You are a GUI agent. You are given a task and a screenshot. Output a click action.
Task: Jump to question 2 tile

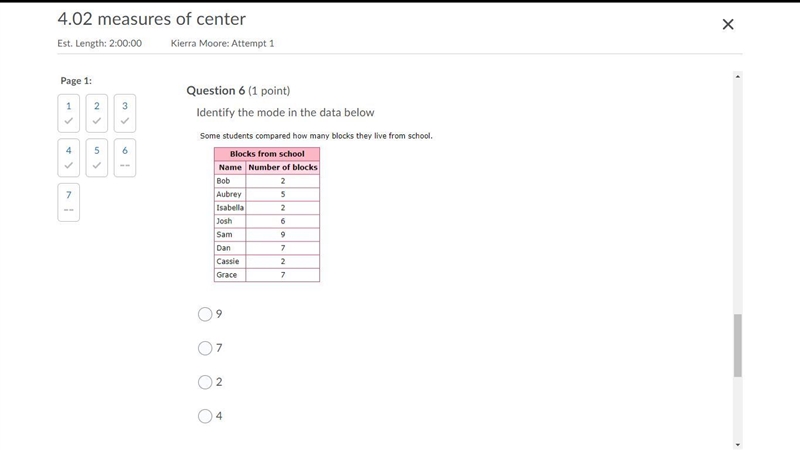click(x=96, y=113)
